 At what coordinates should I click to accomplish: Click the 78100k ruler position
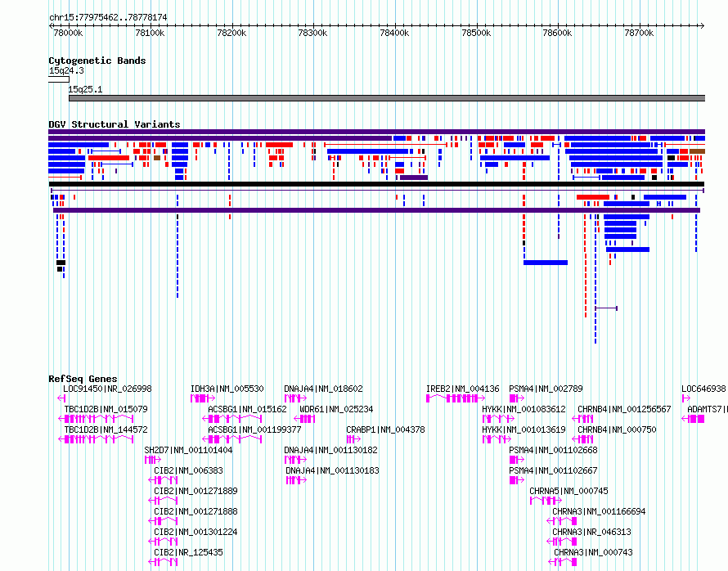(x=150, y=33)
